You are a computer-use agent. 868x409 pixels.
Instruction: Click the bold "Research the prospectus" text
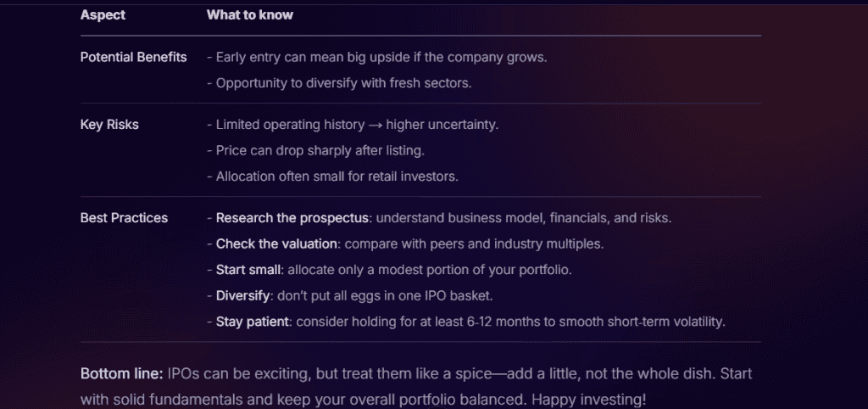[292, 218]
